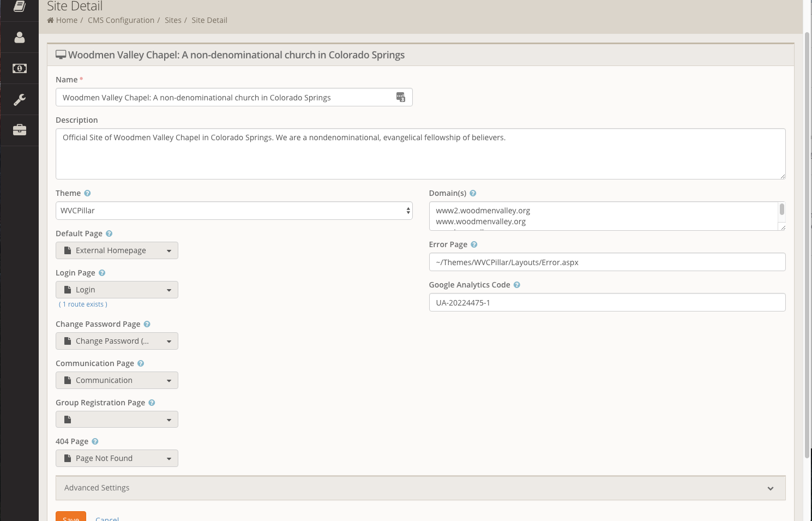The height and width of the screenshot is (521, 812).
Task: Click the Description resize handle
Action: pos(783,176)
